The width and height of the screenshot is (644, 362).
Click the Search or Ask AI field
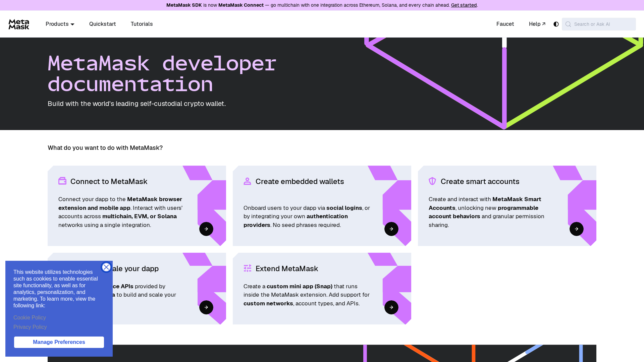pos(599,24)
